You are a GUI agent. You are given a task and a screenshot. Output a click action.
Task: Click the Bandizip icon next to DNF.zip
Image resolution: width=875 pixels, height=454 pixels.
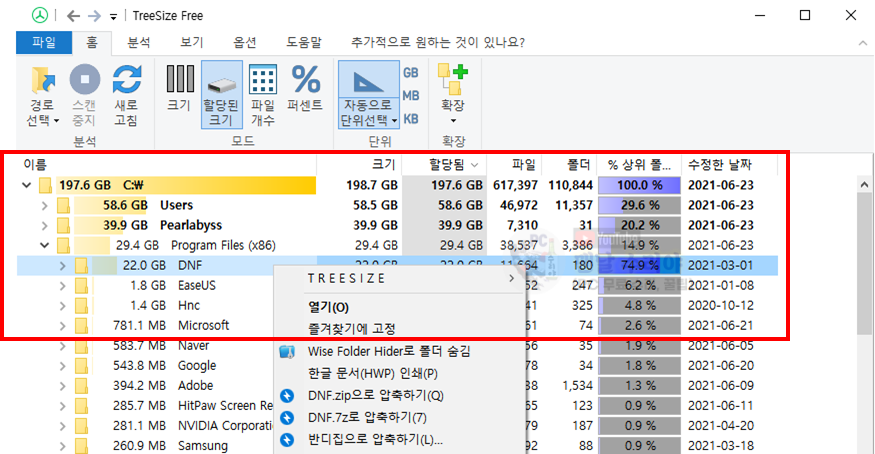pos(287,396)
